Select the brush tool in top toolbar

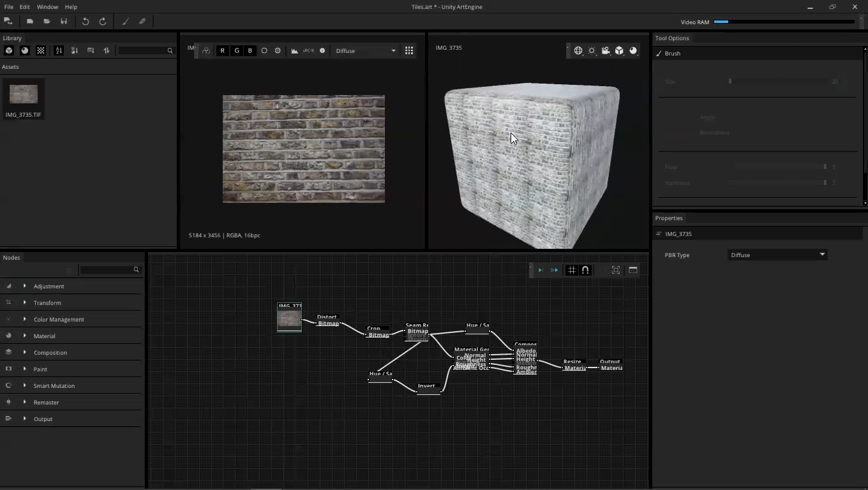[x=125, y=21]
